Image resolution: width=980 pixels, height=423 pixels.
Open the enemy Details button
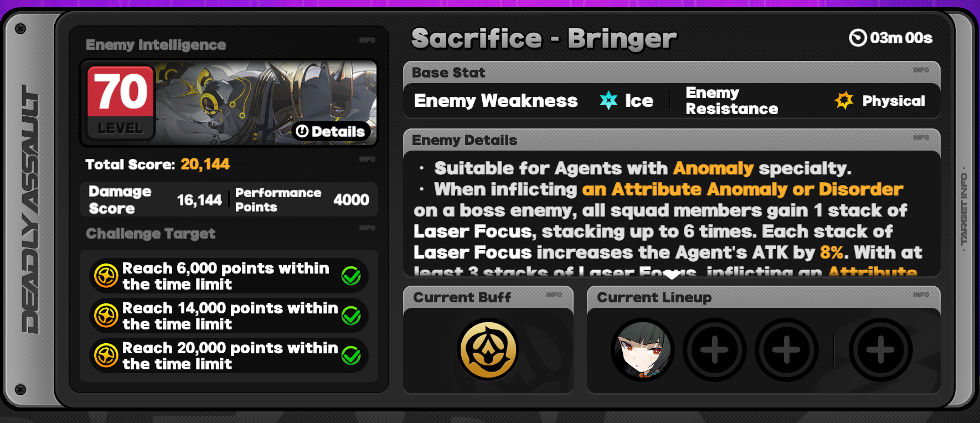[x=331, y=131]
